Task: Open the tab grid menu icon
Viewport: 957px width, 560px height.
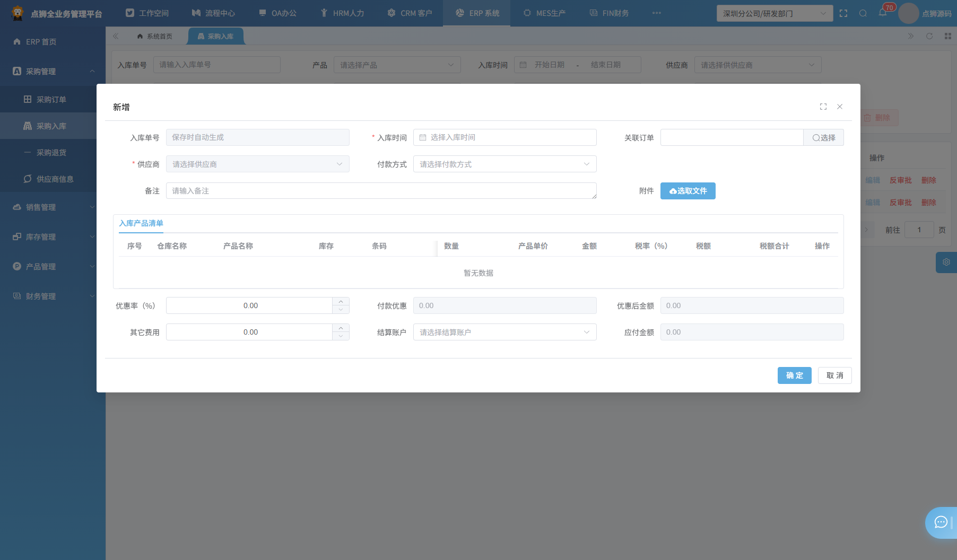Action: tap(948, 36)
